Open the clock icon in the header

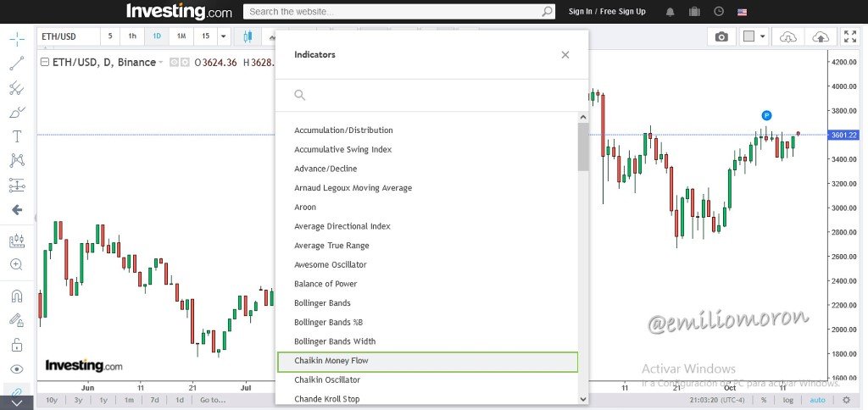click(x=719, y=12)
